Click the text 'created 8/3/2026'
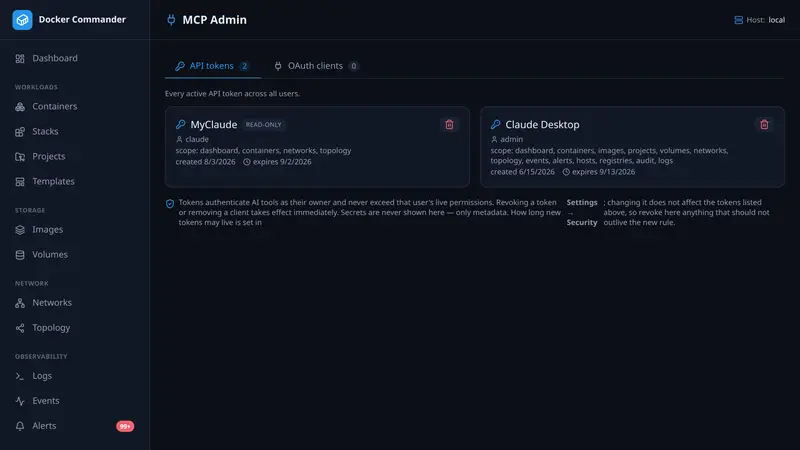The image size is (800, 450). point(206,162)
